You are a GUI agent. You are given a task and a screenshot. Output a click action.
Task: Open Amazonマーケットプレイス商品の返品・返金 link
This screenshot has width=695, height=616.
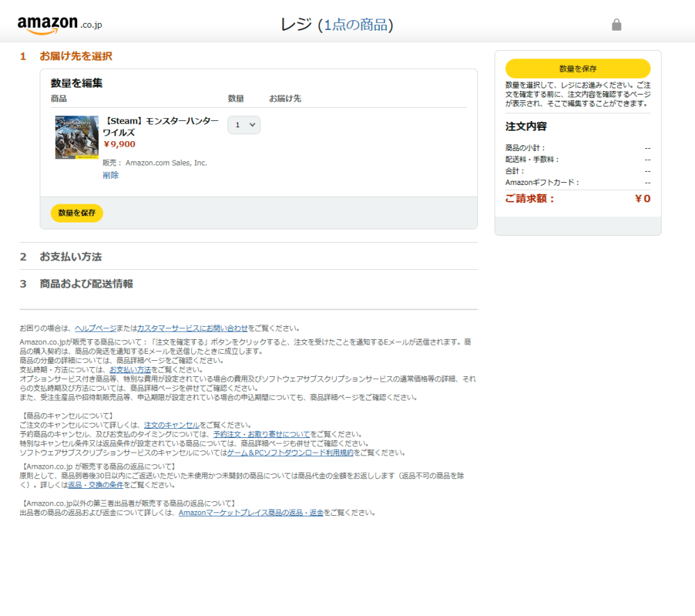coord(251,512)
